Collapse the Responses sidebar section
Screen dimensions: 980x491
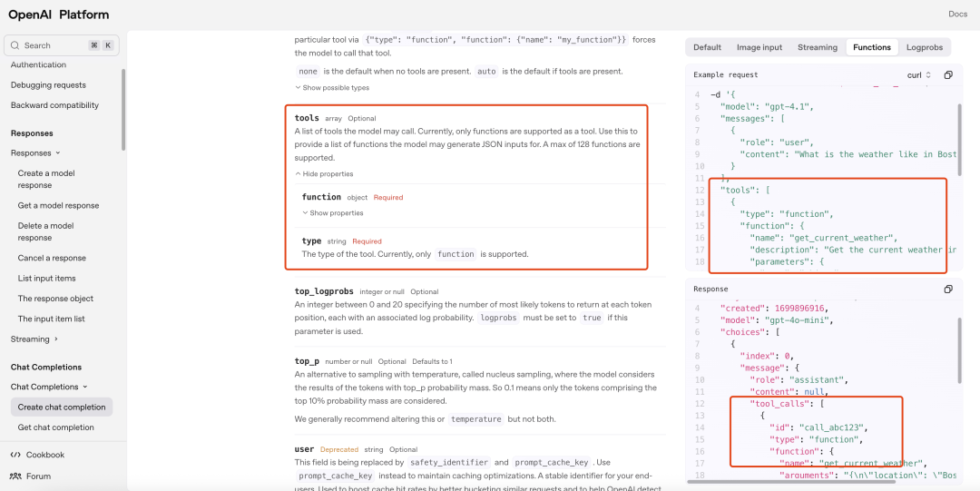point(35,153)
